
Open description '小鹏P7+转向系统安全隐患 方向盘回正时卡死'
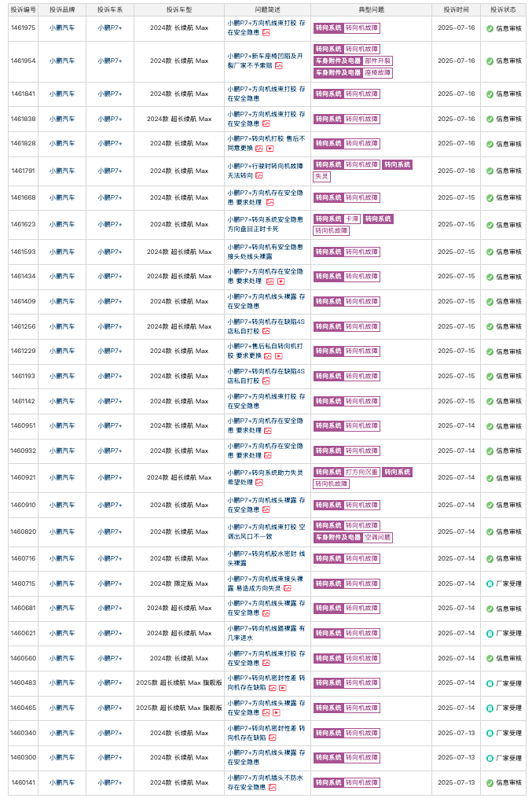(x=266, y=224)
